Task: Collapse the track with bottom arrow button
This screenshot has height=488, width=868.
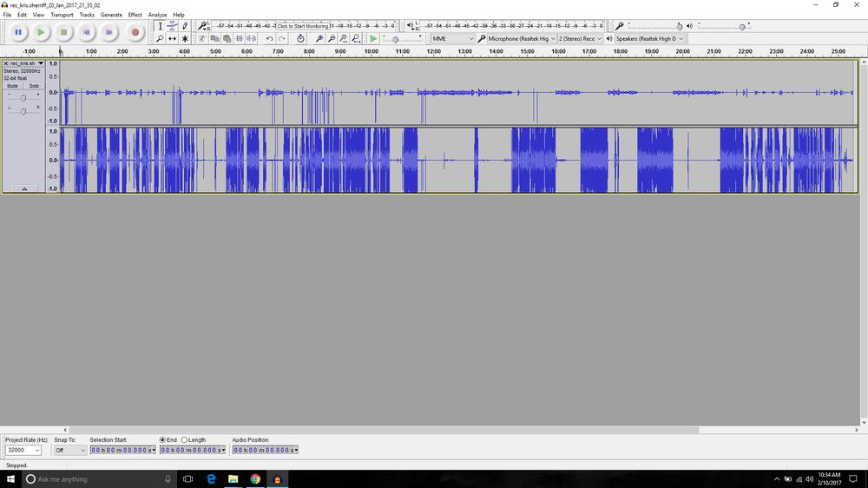Action: pos(23,188)
